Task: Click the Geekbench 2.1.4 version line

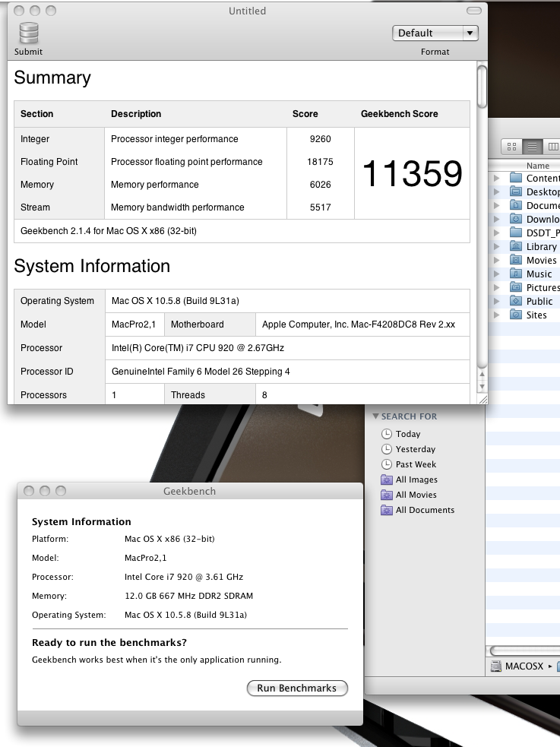Action: (109, 231)
